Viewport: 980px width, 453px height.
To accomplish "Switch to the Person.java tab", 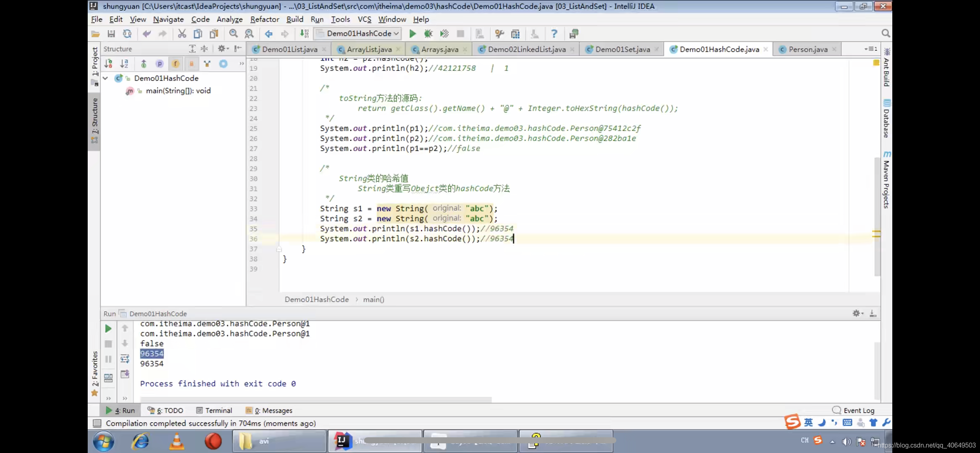I will pyautogui.click(x=808, y=49).
